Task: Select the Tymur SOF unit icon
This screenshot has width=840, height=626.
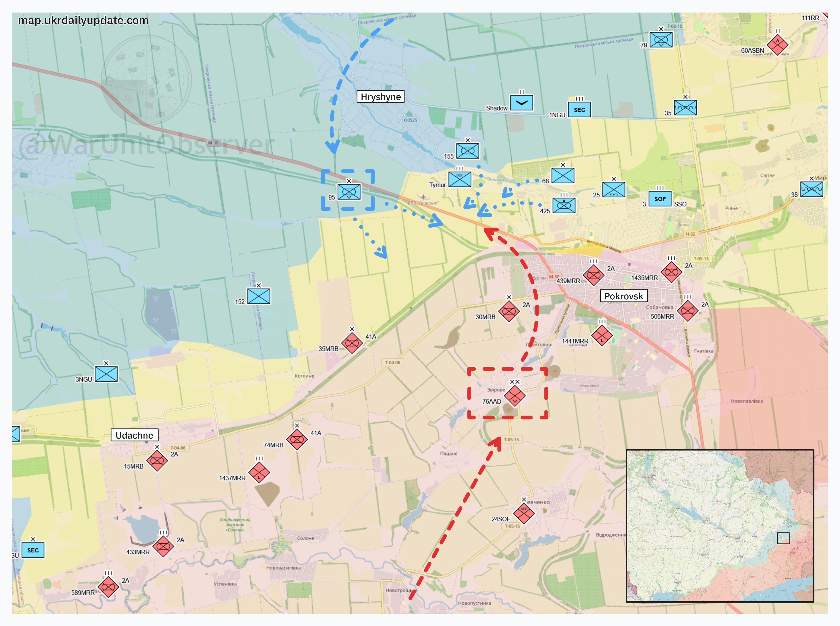Action: tap(460, 180)
